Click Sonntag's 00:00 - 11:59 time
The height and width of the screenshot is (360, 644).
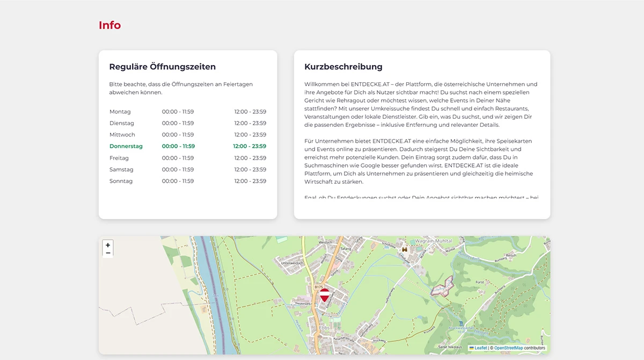tap(178, 181)
